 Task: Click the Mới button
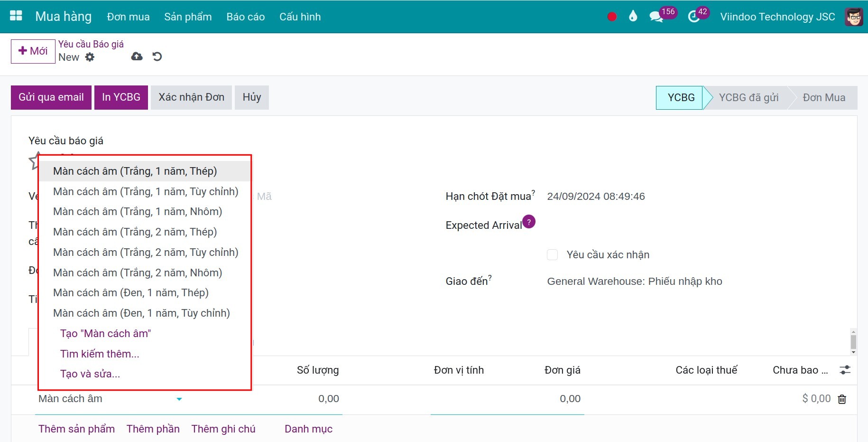pos(33,51)
